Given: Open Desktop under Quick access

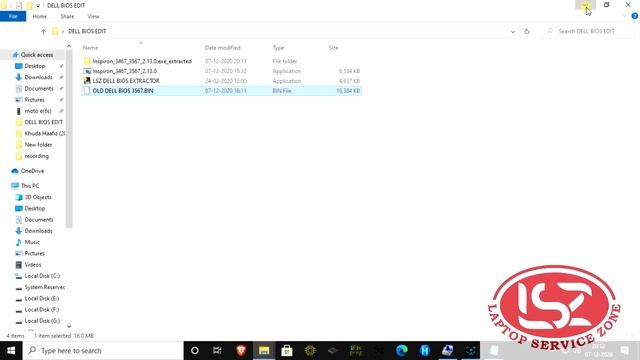Looking at the screenshot, I should point(35,66).
